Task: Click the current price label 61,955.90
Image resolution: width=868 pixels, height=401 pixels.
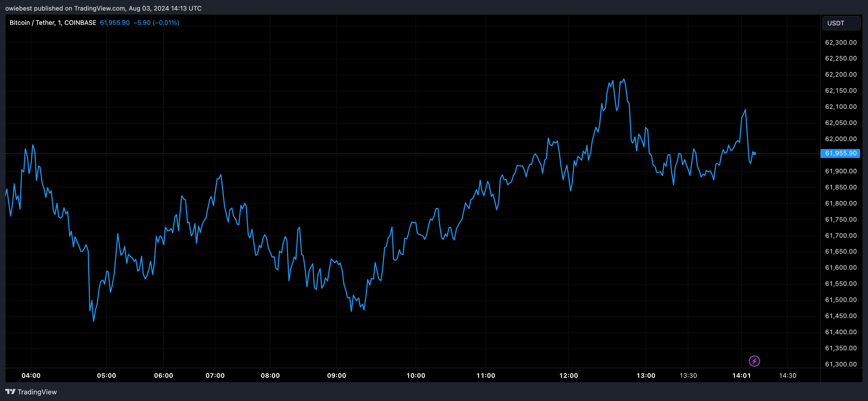Action: [x=840, y=153]
